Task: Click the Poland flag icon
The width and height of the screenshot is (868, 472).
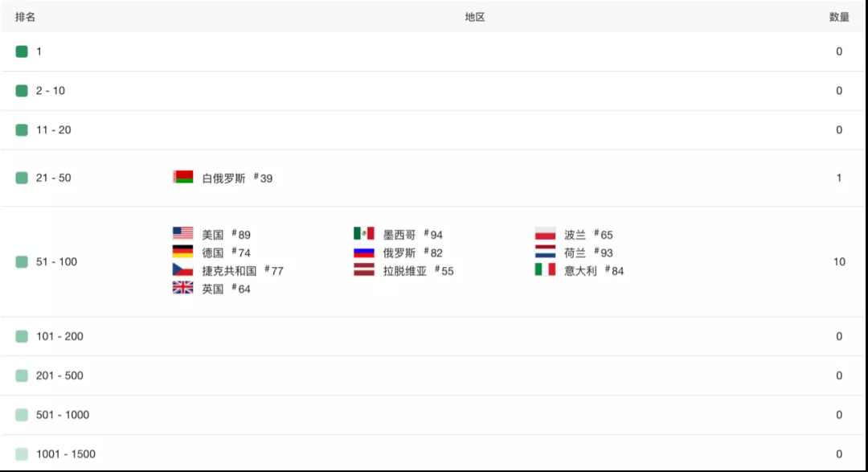Action: pos(545,233)
